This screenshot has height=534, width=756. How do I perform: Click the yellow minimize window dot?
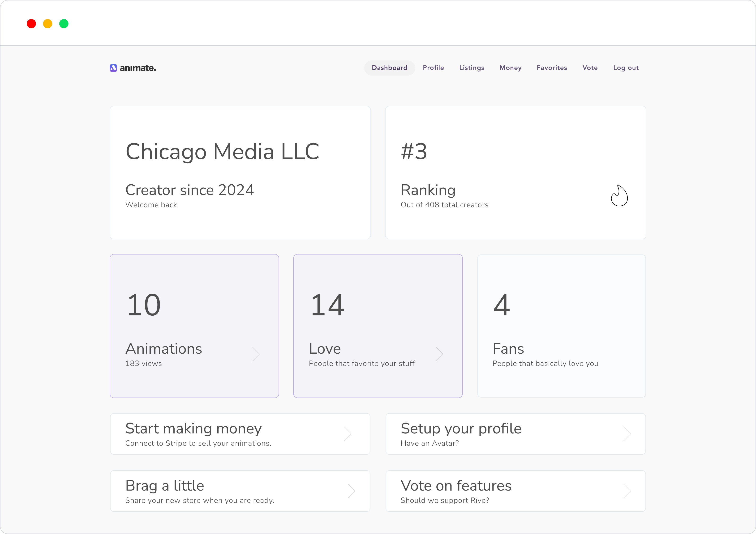pos(48,24)
